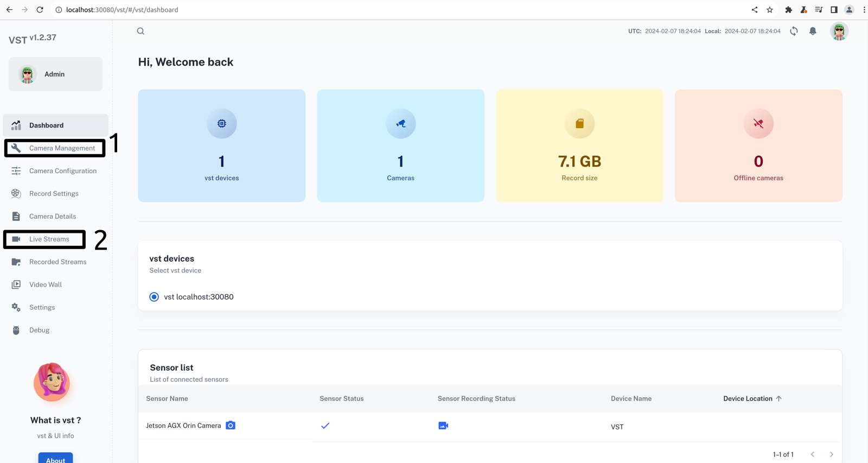Image resolution: width=868 pixels, height=463 pixels.
Task: Click the search magnifier icon
Action: coord(141,31)
